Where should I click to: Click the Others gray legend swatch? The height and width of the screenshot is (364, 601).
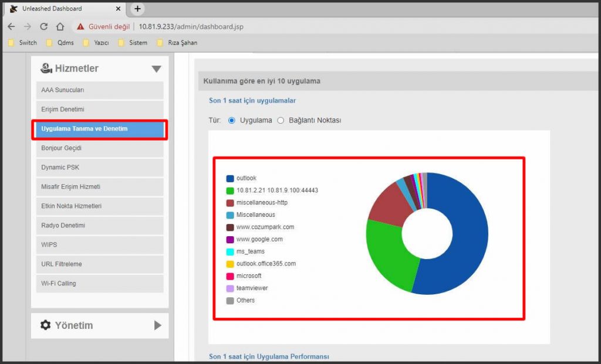(230, 301)
